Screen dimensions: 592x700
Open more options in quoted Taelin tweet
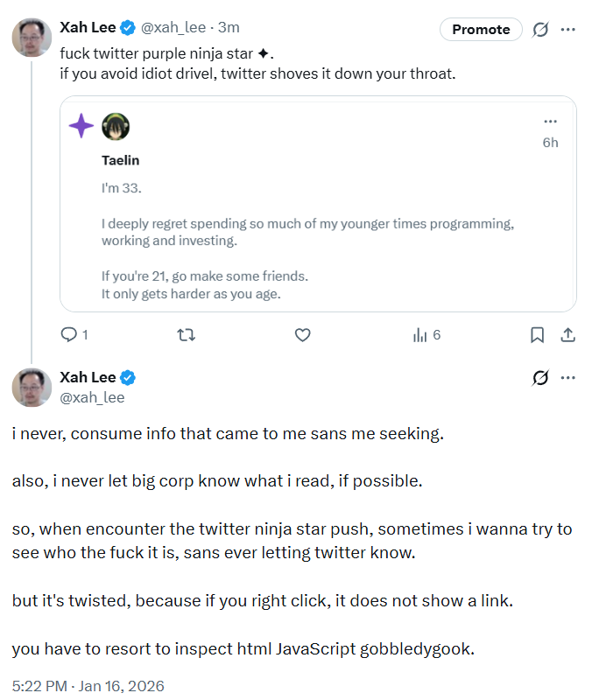coord(550,121)
